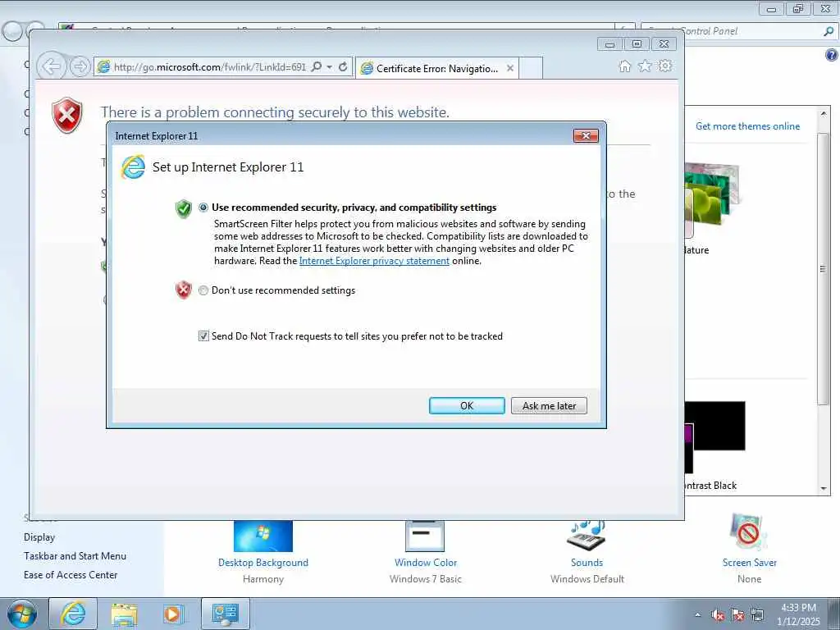Uncheck Send Do Not Track requests checkbox
This screenshot has height=630, width=840.
[203, 336]
